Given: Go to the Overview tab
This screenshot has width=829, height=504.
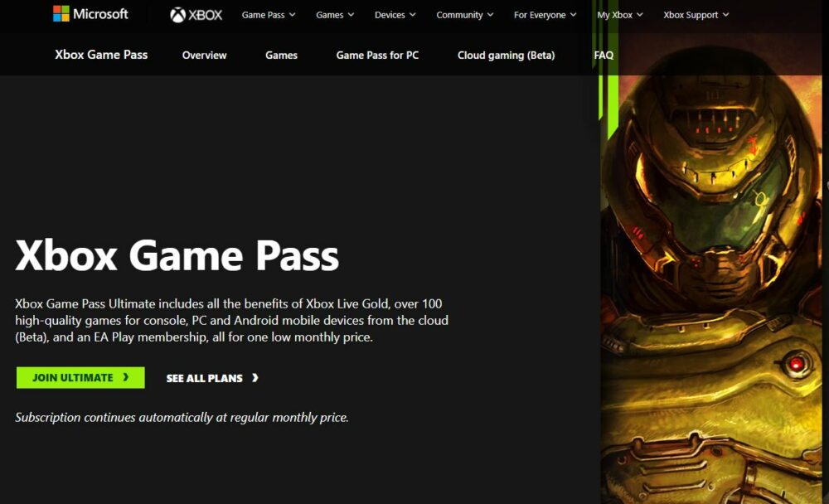Looking at the screenshot, I should [204, 55].
